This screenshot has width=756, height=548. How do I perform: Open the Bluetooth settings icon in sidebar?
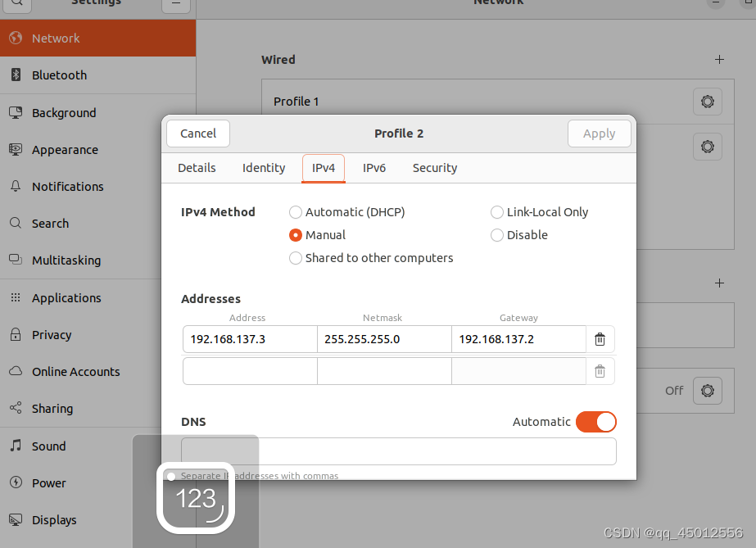point(15,75)
